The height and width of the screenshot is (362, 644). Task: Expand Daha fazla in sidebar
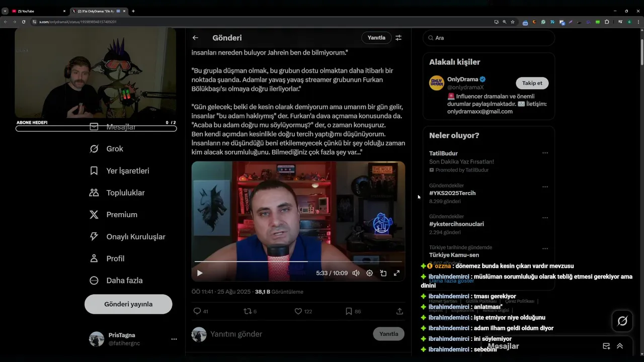coord(116,281)
